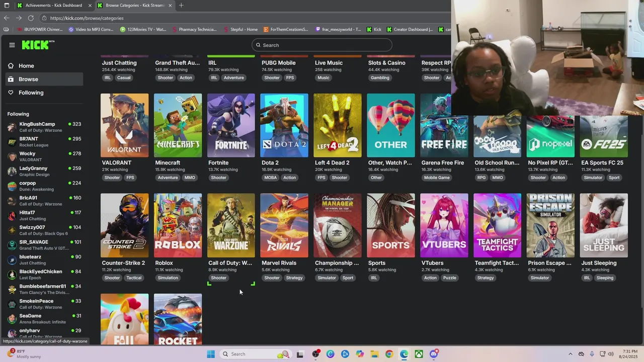Image resolution: width=644 pixels, height=362 pixels.
Task: Click the Windows taskbar search box
Action: (256, 354)
